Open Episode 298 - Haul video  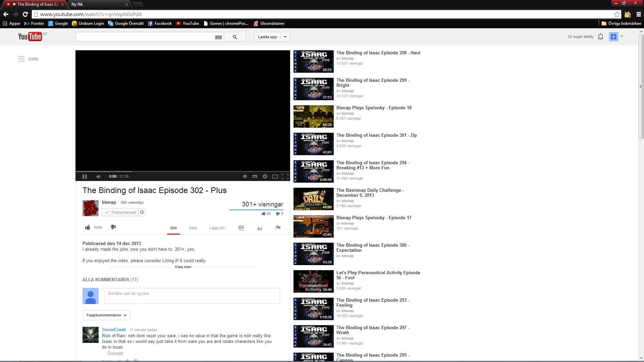tap(378, 53)
